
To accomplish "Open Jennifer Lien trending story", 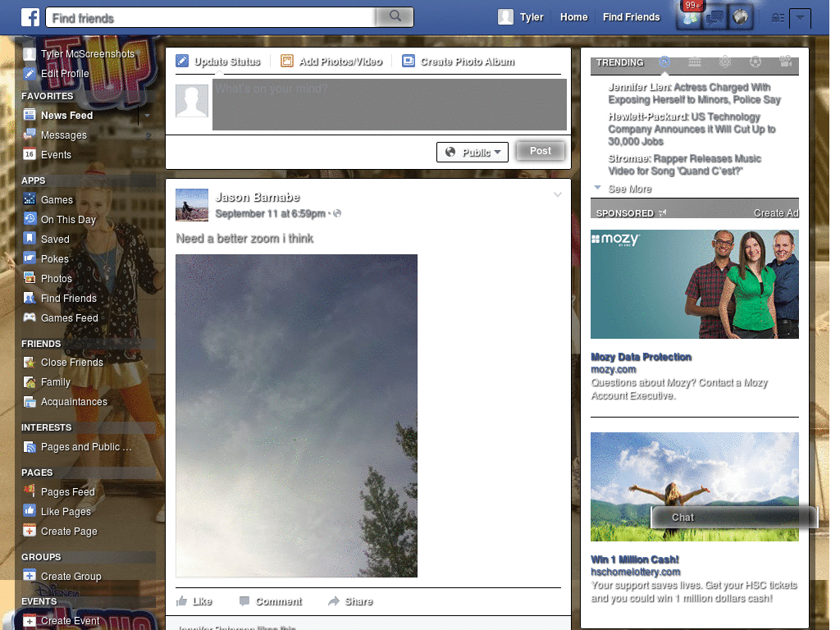I will click(694, 94).
